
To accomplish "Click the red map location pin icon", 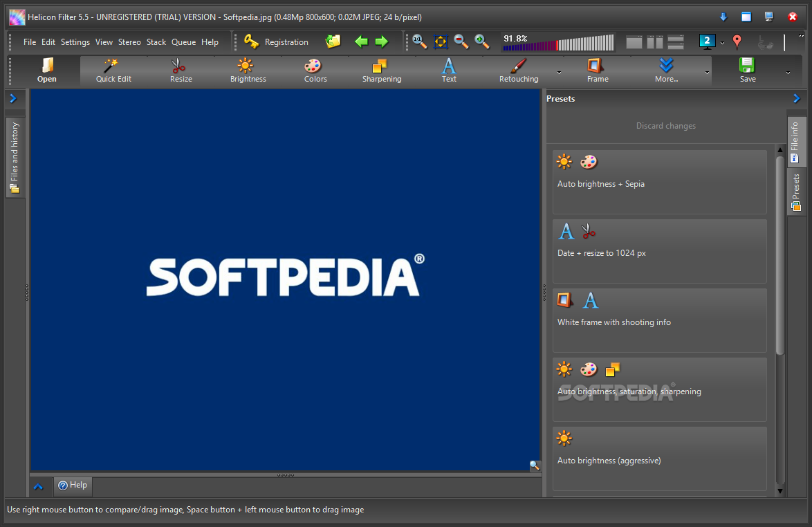I will (737, 41).
